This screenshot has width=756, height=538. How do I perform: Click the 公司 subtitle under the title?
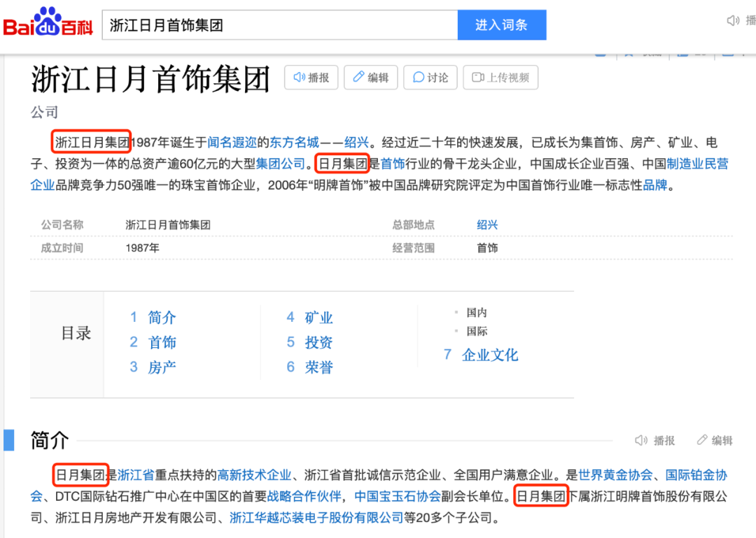click(44, 113)
